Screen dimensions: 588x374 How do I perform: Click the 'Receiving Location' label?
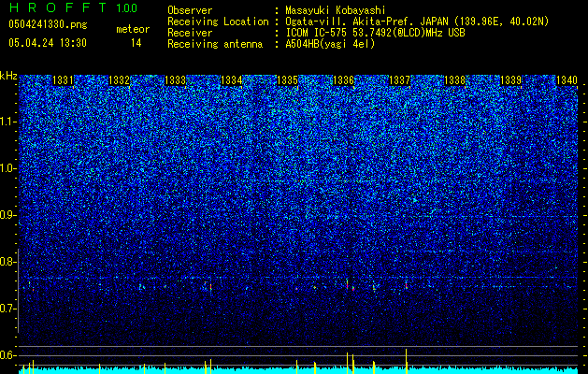point(218,22)
